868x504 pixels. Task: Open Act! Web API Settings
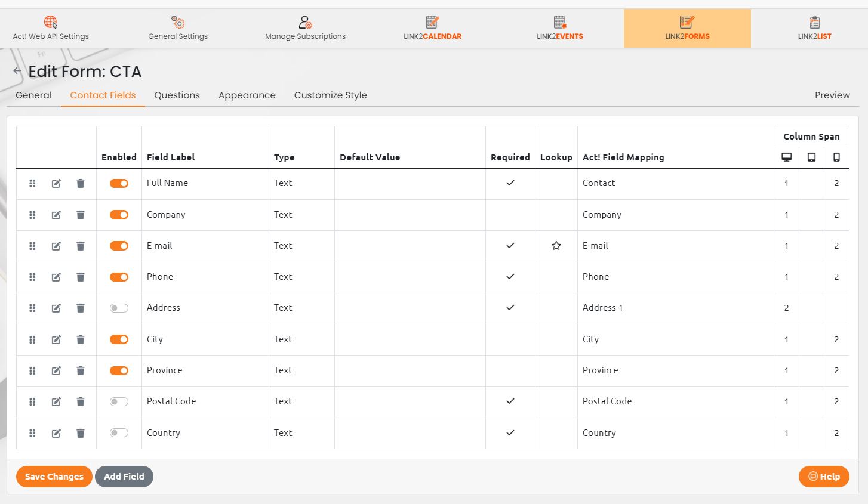point(51,28)
